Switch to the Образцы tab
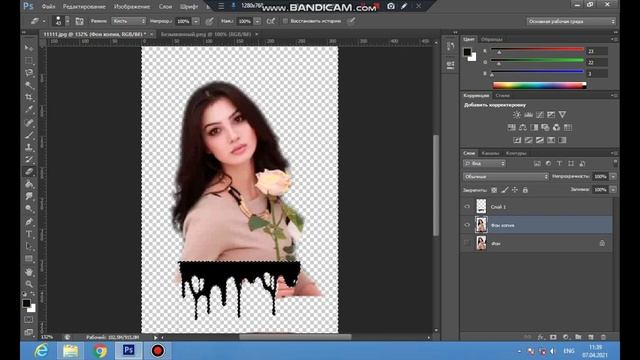640x360 pixels. (491, 39)
